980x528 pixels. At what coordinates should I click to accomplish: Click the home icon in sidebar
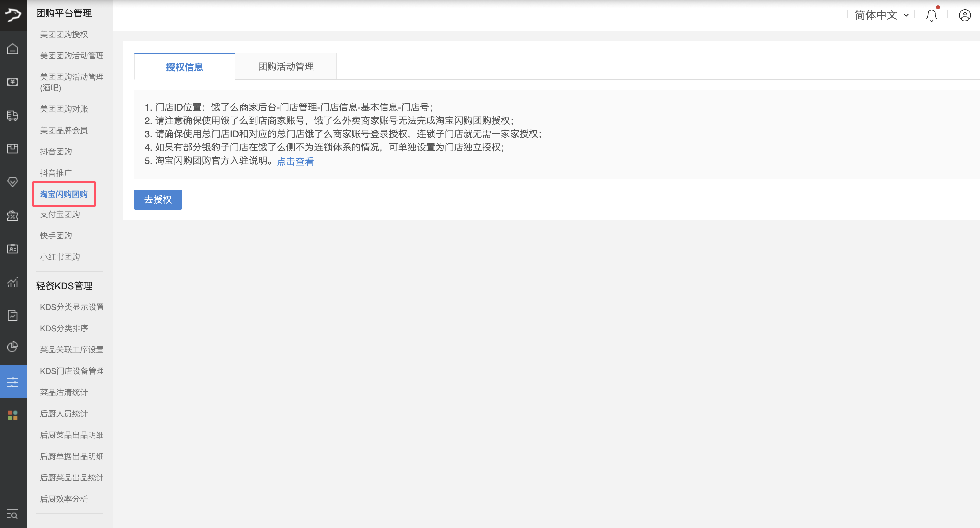[x=13, y=49]
